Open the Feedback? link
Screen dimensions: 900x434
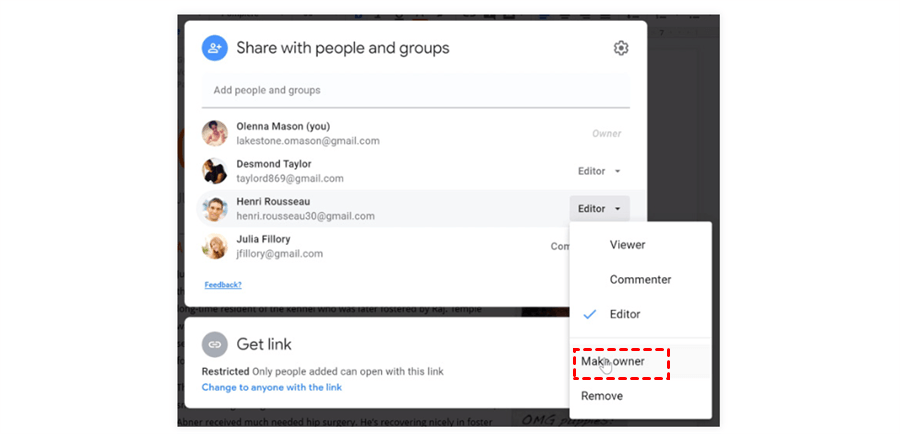(223, 285)
